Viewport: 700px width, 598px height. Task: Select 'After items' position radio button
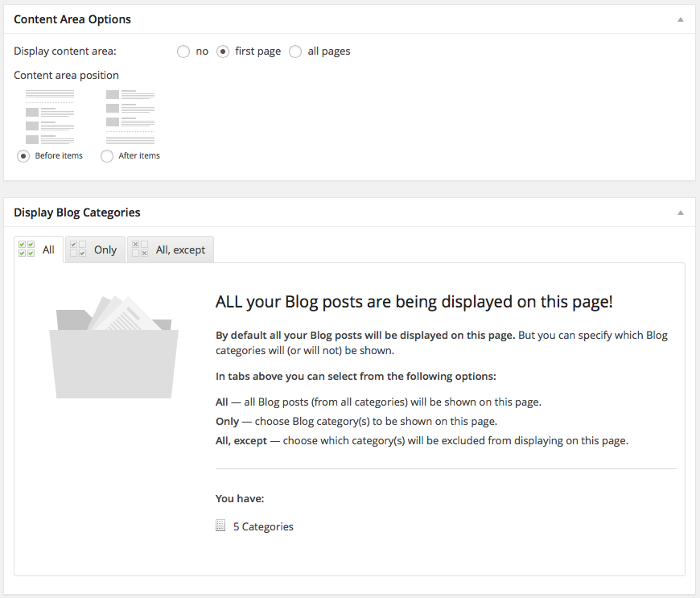point(107,156)
